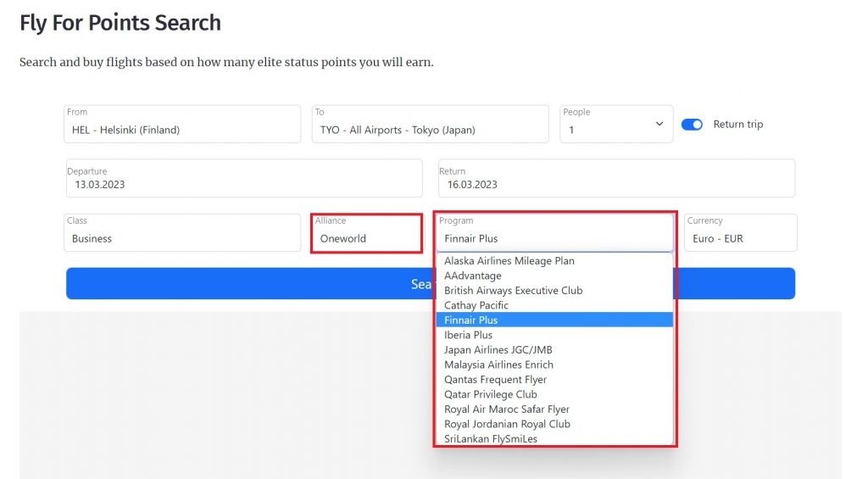Open the People dropdown chevron
This screenshot has height=479, width=868.
(x=659, y=124)
